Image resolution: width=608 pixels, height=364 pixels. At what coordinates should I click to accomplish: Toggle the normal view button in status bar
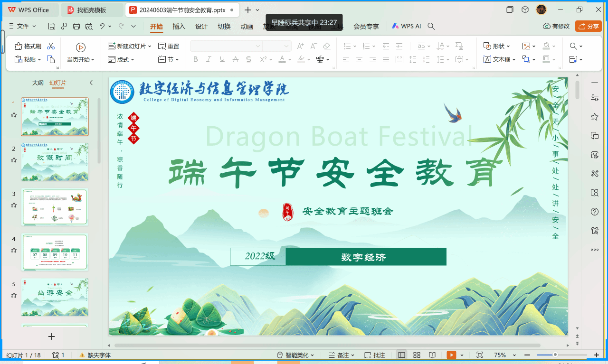tap(402, 355)
